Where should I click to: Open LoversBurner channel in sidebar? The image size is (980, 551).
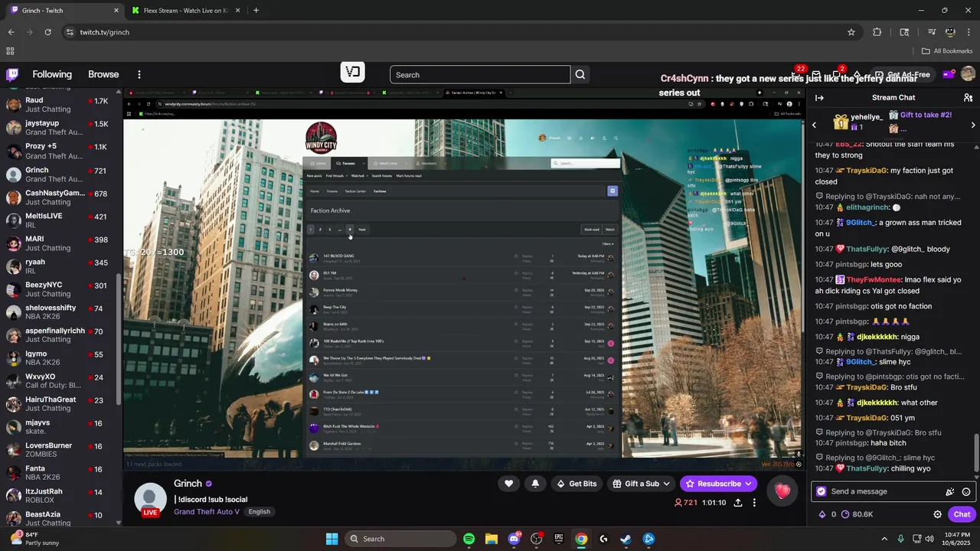pyautogui.click(x=61, y=450)
